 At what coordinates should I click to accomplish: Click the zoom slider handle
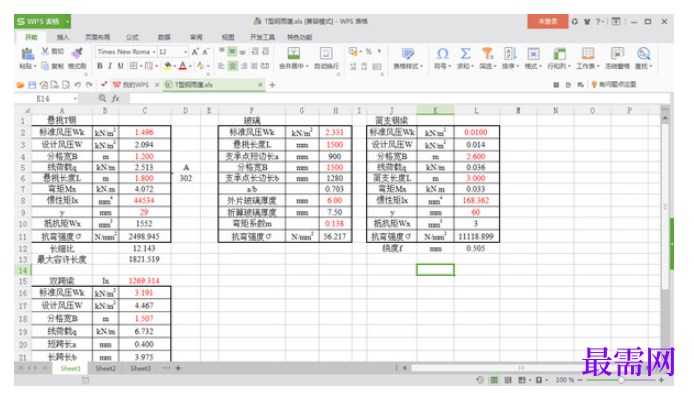pos(621,380)
